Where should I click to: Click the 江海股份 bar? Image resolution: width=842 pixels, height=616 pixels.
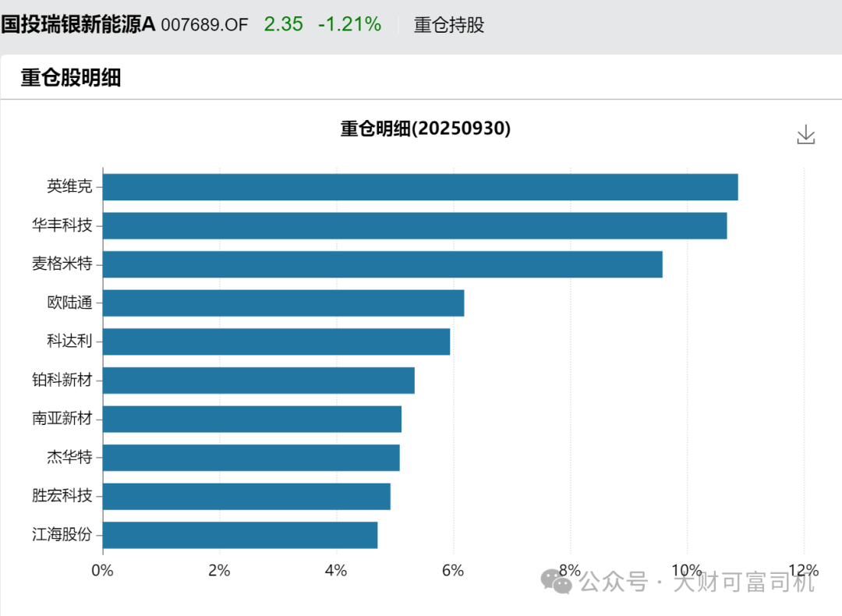click(x=240, y=535)
